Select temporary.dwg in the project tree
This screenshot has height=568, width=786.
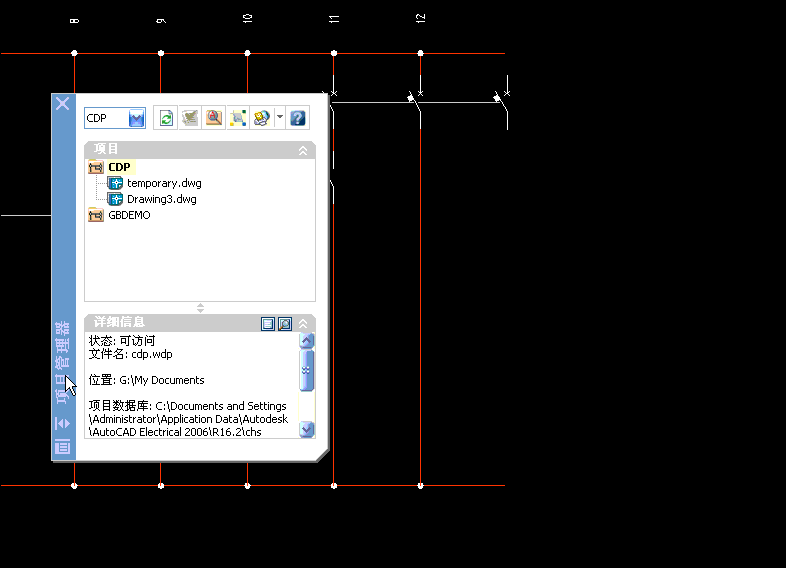[x=163, y=183]
